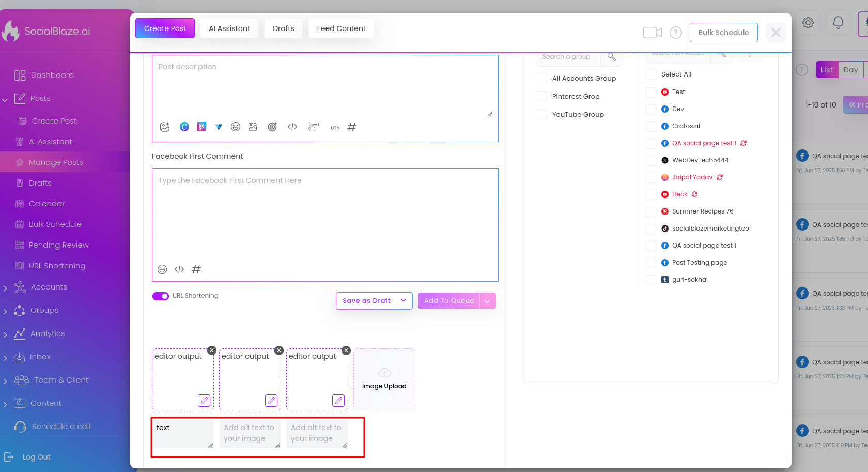
Task: Expand the Accounts sidebar section
Action: click(x=5, y=288)
